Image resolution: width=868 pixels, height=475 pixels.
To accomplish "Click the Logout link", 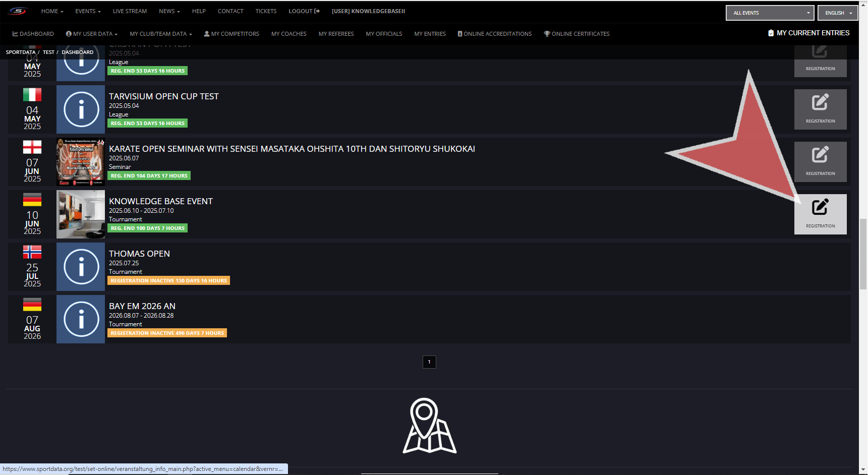I will (304, 11).
